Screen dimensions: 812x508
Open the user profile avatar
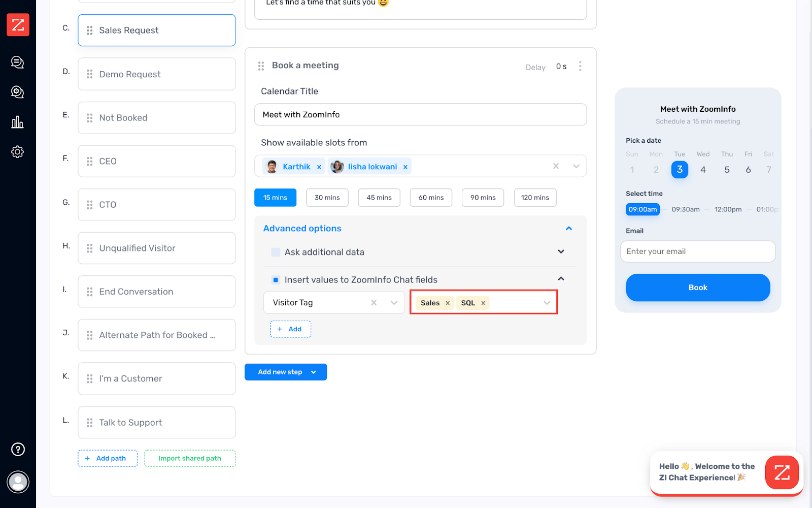18,482
